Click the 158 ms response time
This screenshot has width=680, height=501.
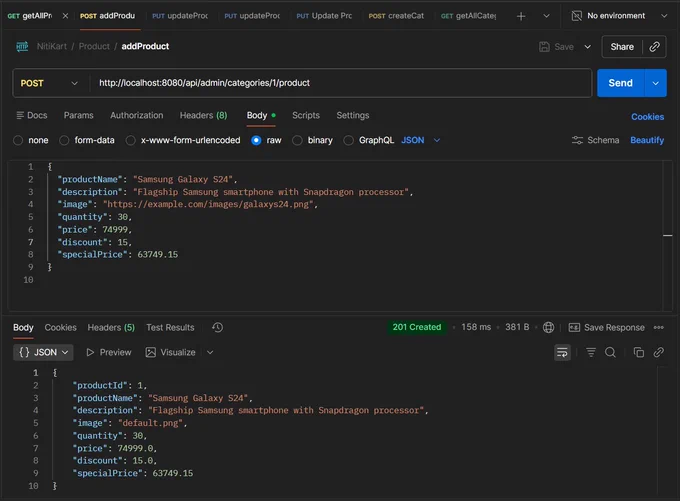476,327
